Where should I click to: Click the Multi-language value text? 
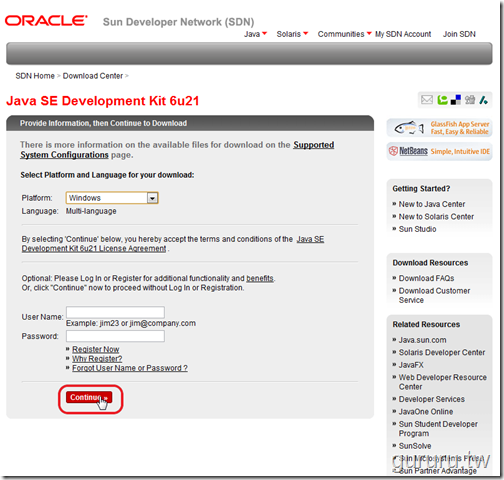[x=91, y=211]
